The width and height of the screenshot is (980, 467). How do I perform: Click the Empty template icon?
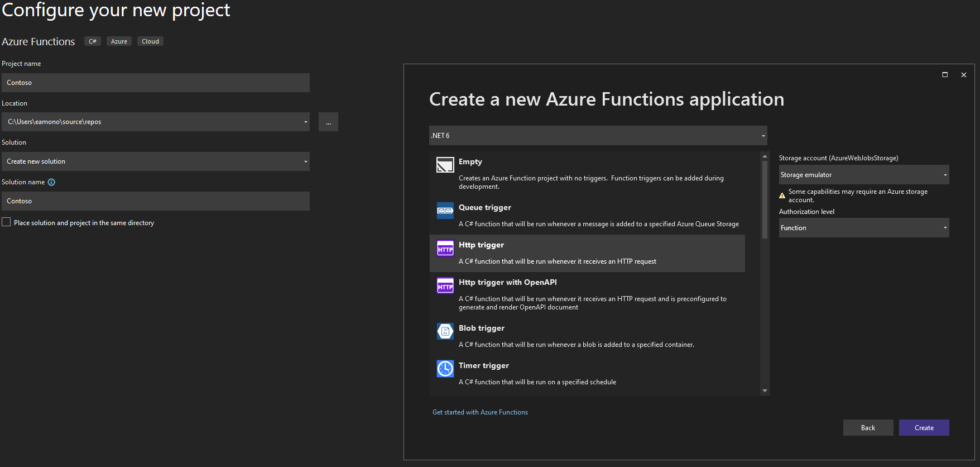[445, 165]
